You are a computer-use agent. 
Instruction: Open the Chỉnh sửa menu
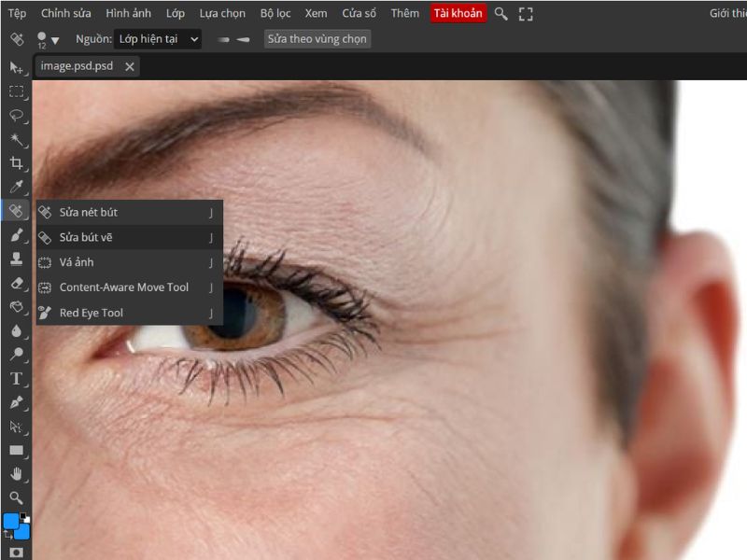[x=65, y=13]
